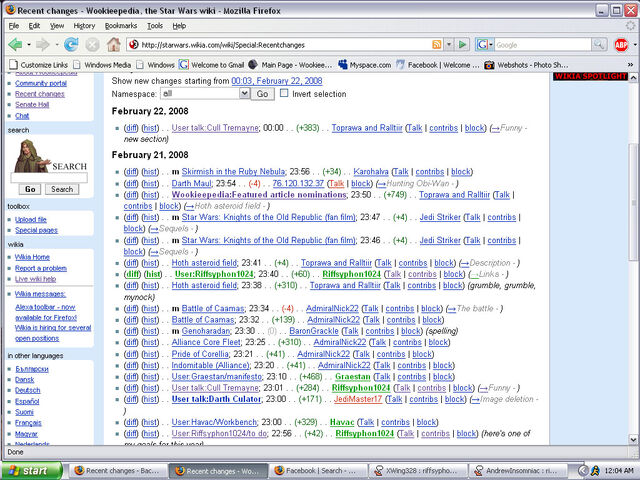This screenshot has height=480, width=640.
Task: Click the forward arrow navigation button
Action: (43, 44)
